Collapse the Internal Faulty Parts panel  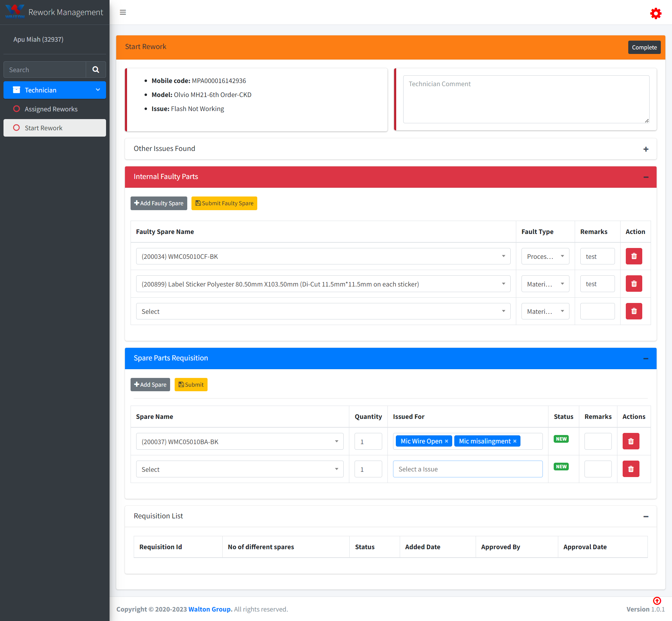tap(646, 177)
